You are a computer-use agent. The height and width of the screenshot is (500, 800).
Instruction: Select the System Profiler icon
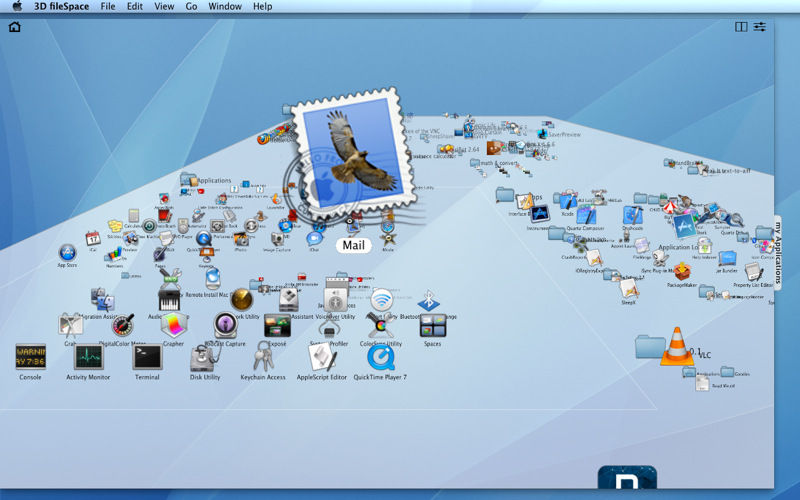(x=329, y=327)
